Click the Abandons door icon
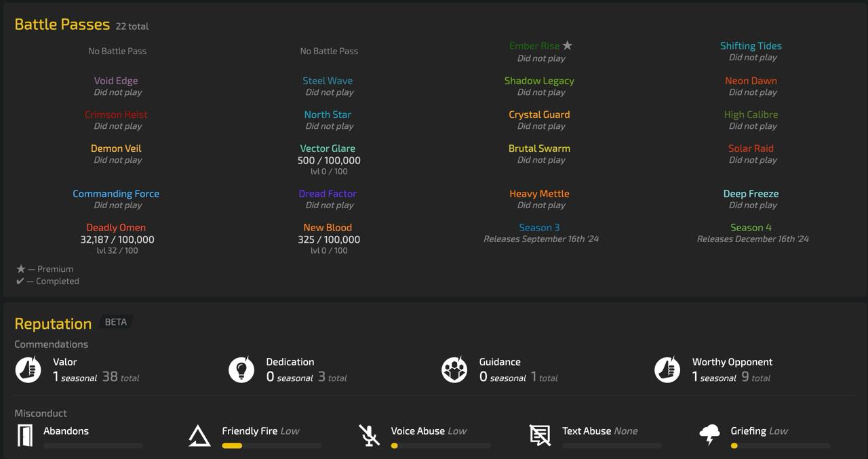 [x=25, y=435]
